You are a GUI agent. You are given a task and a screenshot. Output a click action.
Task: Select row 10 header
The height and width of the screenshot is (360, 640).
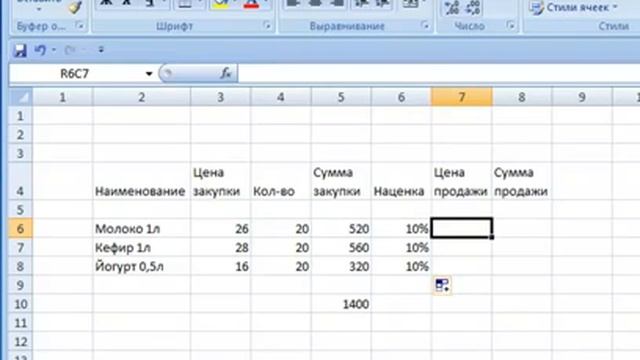[20, 304]
